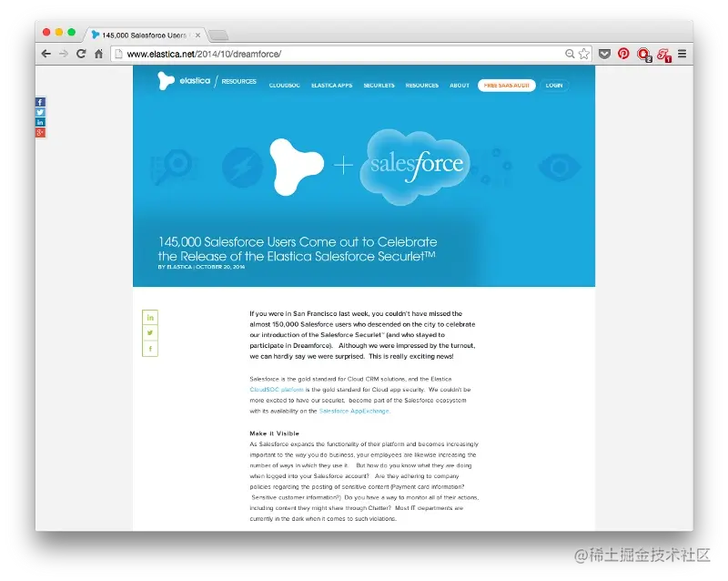
Task: Open the red extension icon with badge 2
Action: point(644,55)
